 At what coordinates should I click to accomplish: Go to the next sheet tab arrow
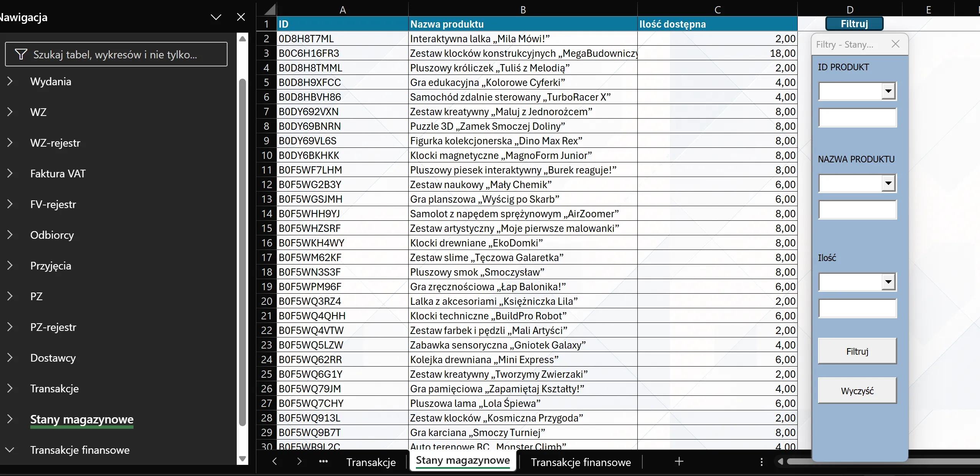tap(299, 461)
